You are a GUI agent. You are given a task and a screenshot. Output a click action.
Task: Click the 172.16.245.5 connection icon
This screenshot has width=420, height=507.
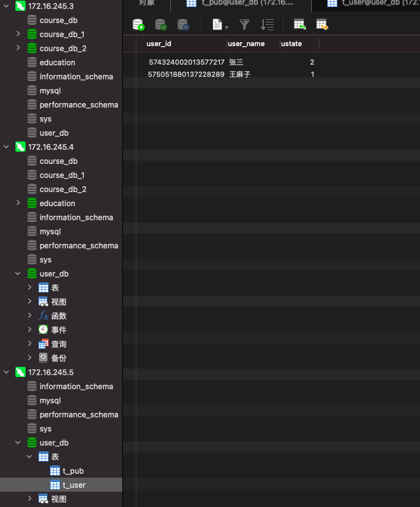pyautogui.click(x=20, y=372)
